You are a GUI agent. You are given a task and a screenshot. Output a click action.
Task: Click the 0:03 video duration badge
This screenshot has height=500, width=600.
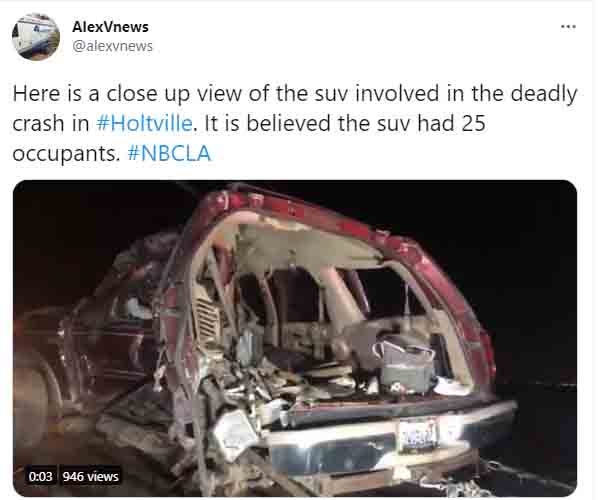40,476
